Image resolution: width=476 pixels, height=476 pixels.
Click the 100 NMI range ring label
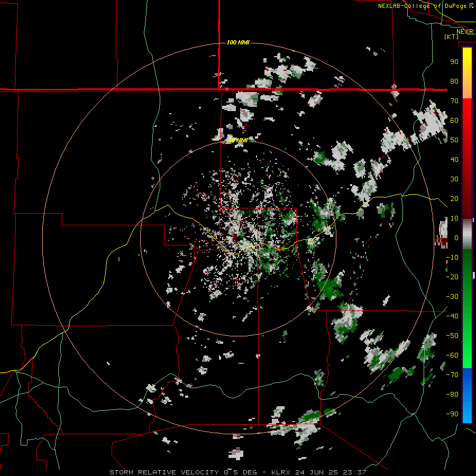(238, 42)
